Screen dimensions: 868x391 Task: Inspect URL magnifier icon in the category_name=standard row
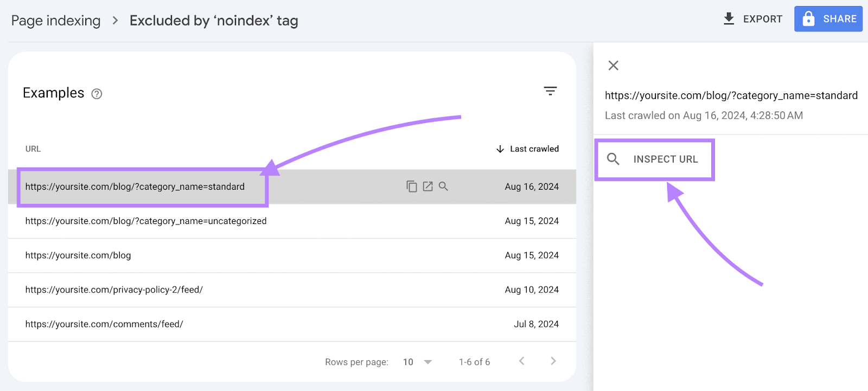(443, 187)
